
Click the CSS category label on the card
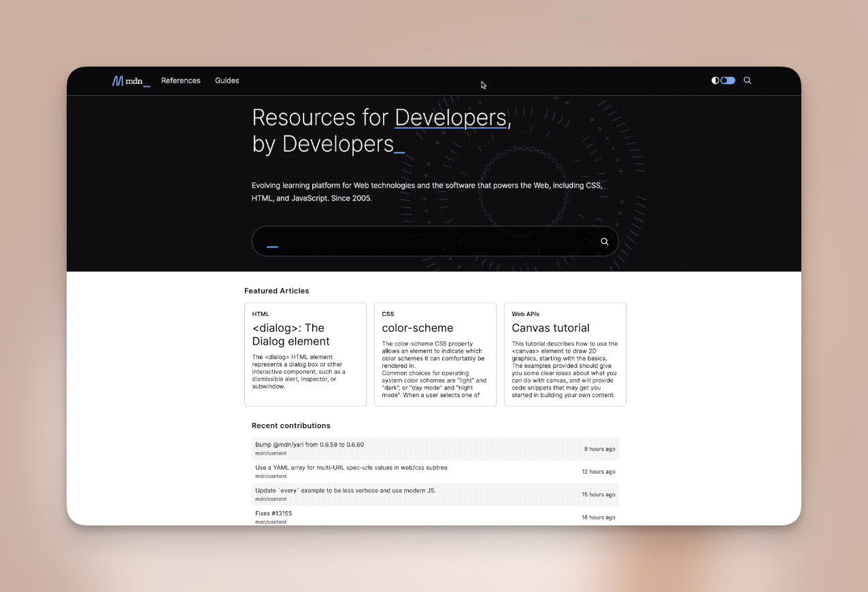[388, 314]
